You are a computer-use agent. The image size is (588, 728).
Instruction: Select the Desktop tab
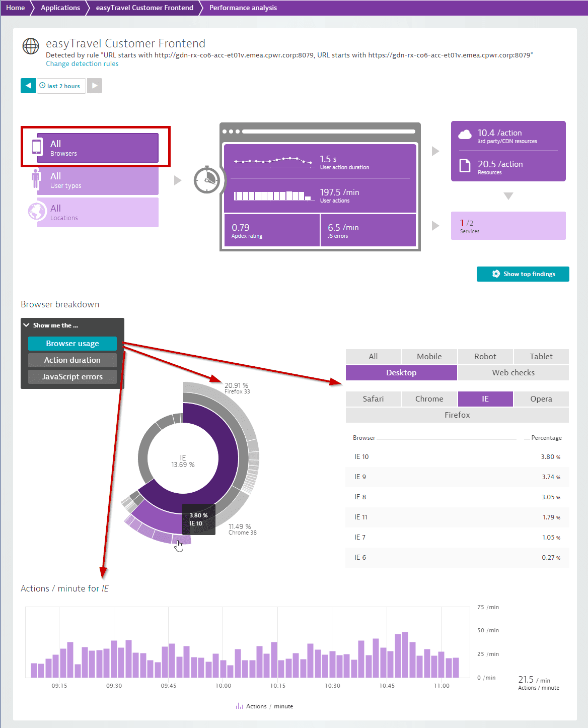(x=401, y=373)
